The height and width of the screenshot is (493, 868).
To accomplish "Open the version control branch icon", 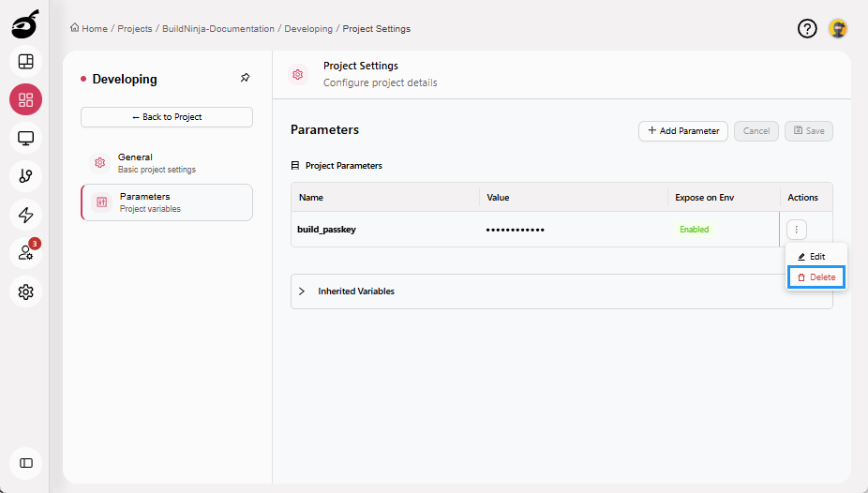I will [x=25, y=176].
